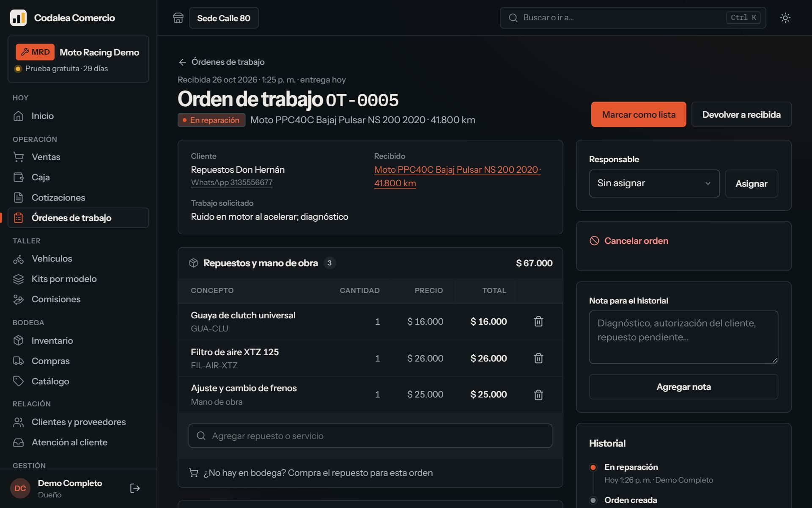Click the logout icon next to Demo Completo
Image resolution: width=812 pixels, height=508 pixels.
click(135, 489)
